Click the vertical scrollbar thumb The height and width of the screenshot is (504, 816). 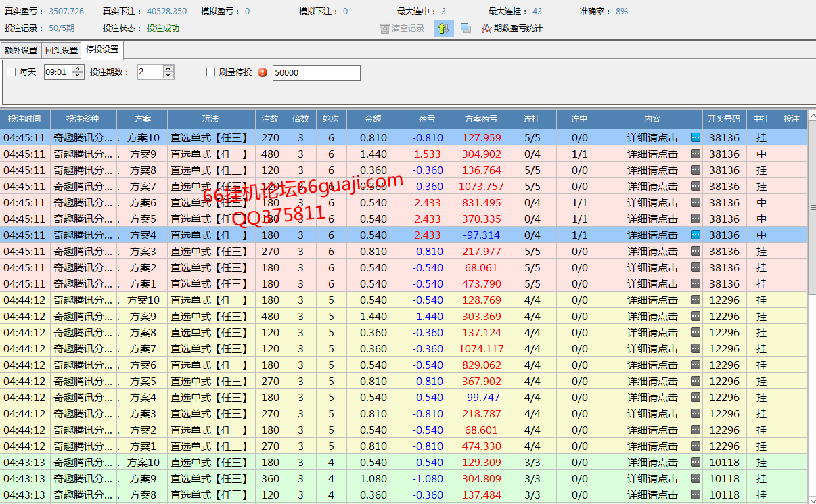point(812,207)
